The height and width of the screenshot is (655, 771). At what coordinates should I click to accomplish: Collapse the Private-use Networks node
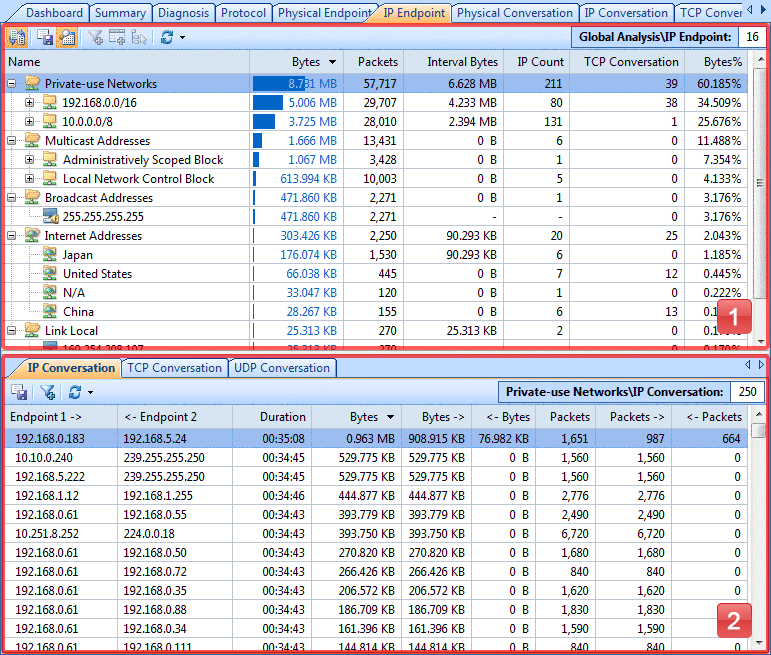(12, 84)
